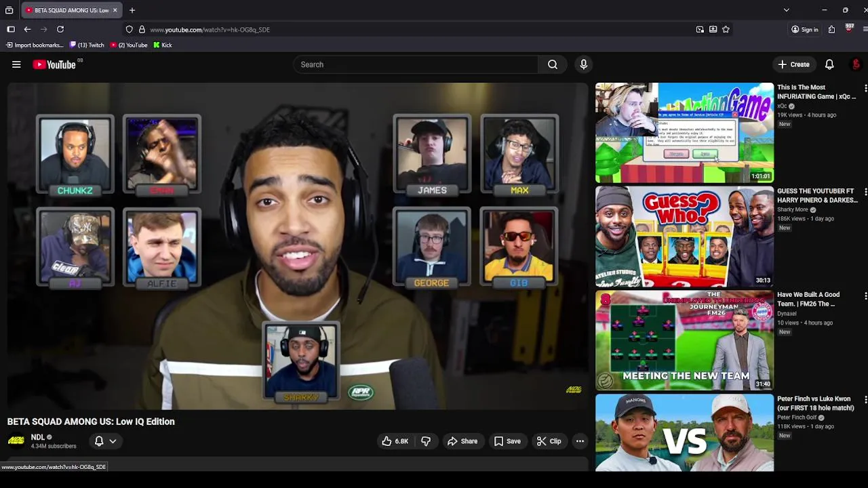868x488 pixels.
Task: Open the browser application menu
Action: click(865, 29)
